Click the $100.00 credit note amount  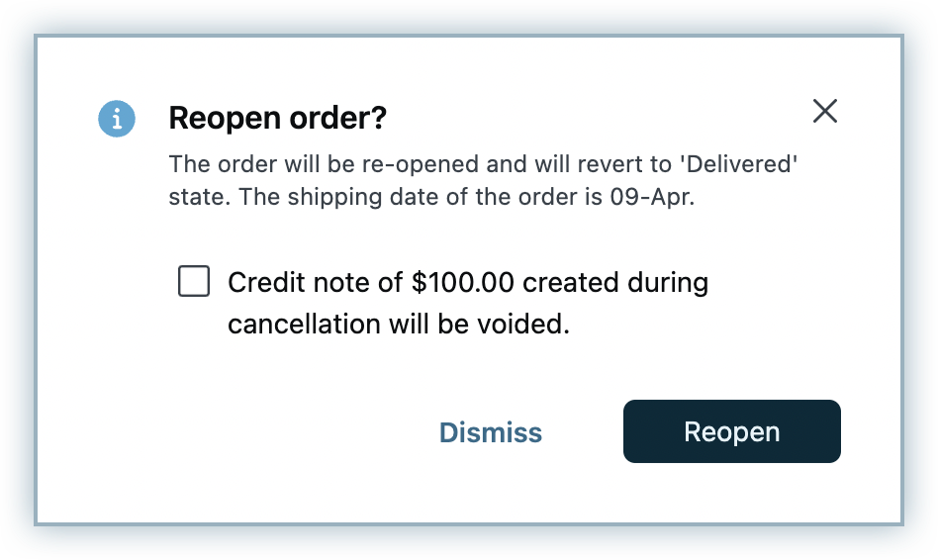click(x=463, y=283)
